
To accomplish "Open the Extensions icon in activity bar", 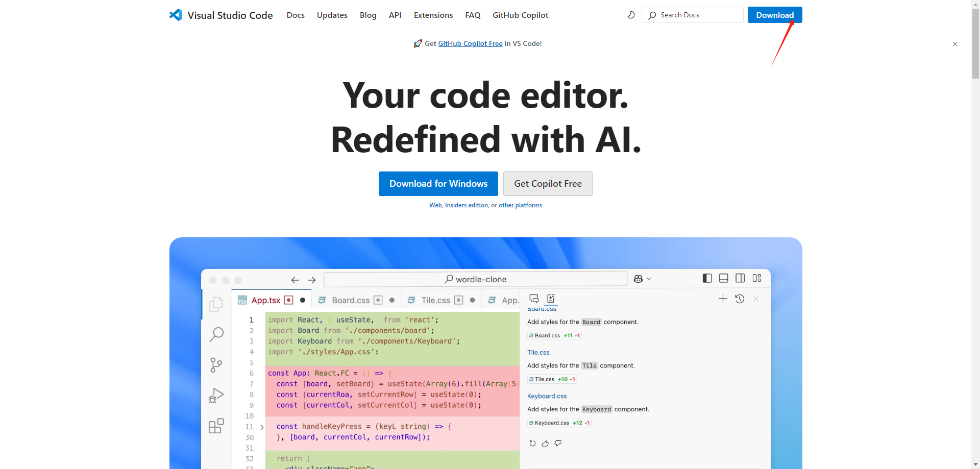I will point(216,426).
